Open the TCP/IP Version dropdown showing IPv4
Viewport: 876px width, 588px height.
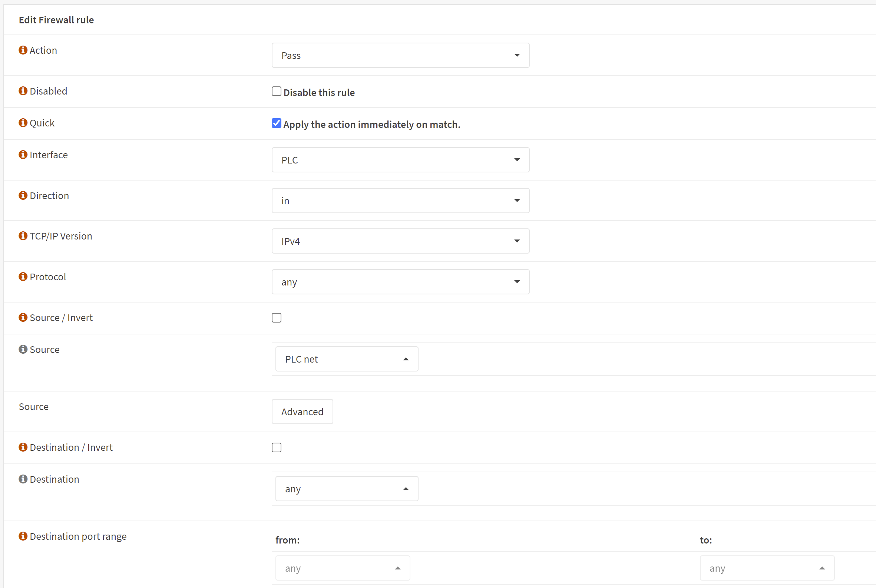coord(400,241)
